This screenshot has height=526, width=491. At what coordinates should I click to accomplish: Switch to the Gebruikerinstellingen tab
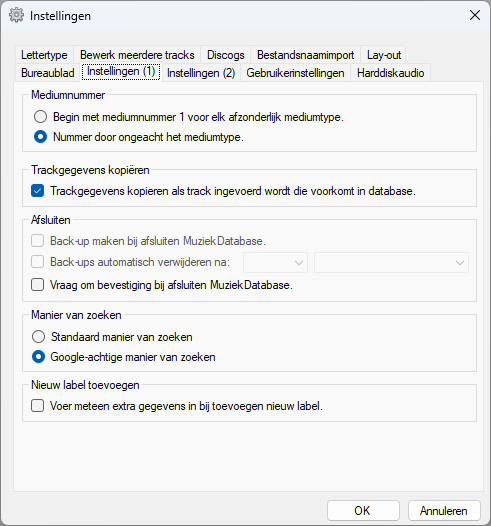(x=295, y=73)
